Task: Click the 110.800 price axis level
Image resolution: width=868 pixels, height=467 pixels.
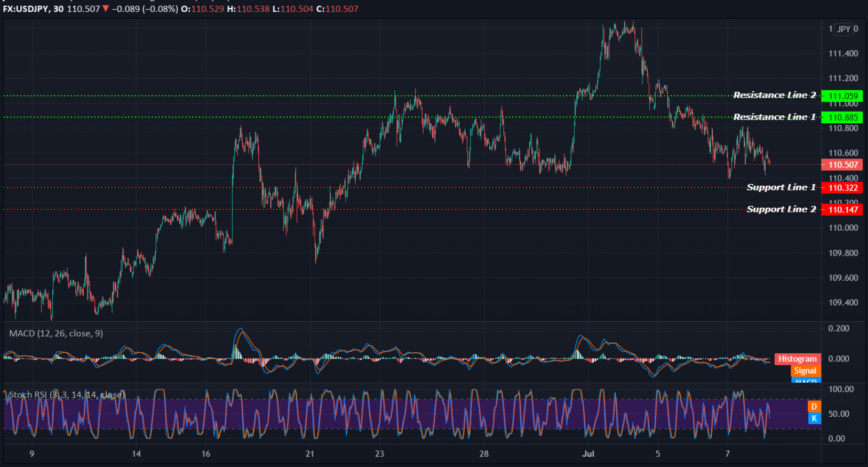Action: [x=843, y=128]
